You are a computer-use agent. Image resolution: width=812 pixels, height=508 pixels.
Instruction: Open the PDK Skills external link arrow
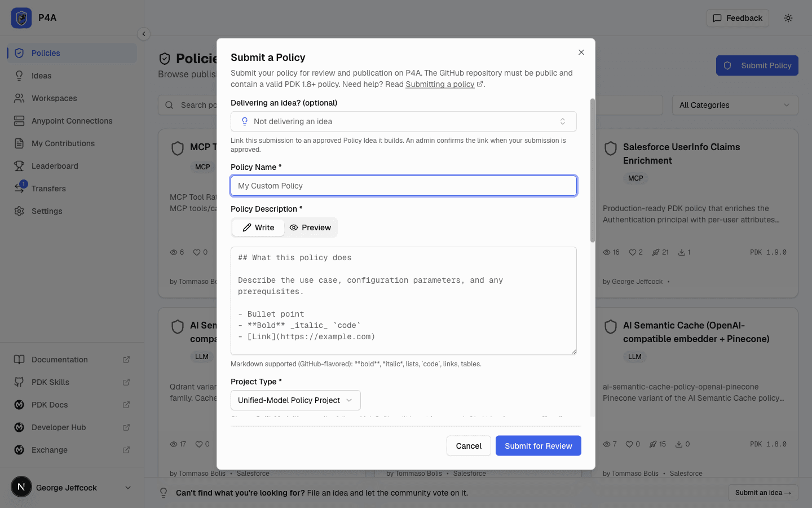tap(126, 382)
